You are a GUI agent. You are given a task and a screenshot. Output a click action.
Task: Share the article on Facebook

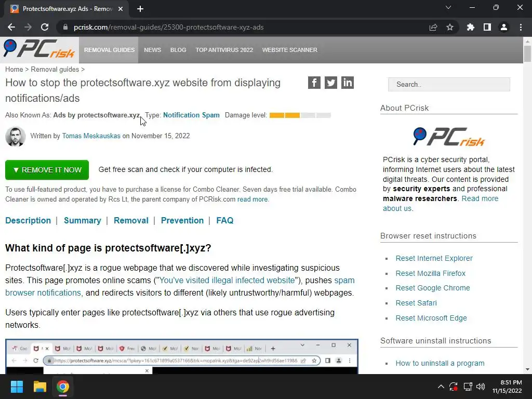point(314,83)
